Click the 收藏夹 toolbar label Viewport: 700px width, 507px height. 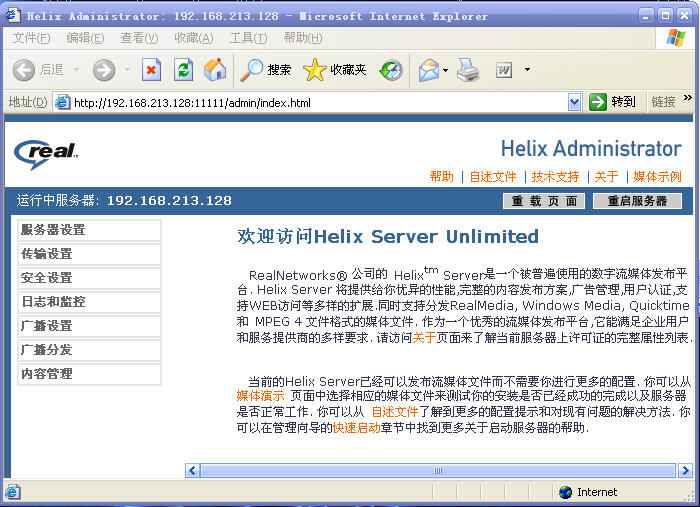348,70
